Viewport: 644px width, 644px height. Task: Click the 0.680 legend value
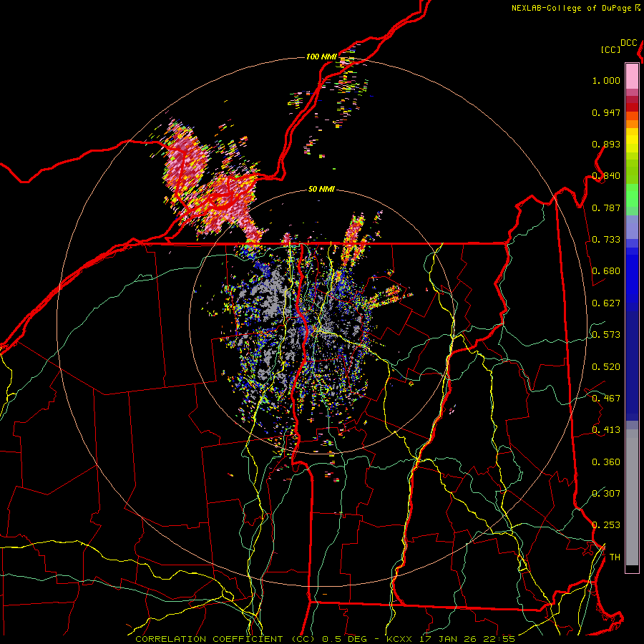(606, 271)
